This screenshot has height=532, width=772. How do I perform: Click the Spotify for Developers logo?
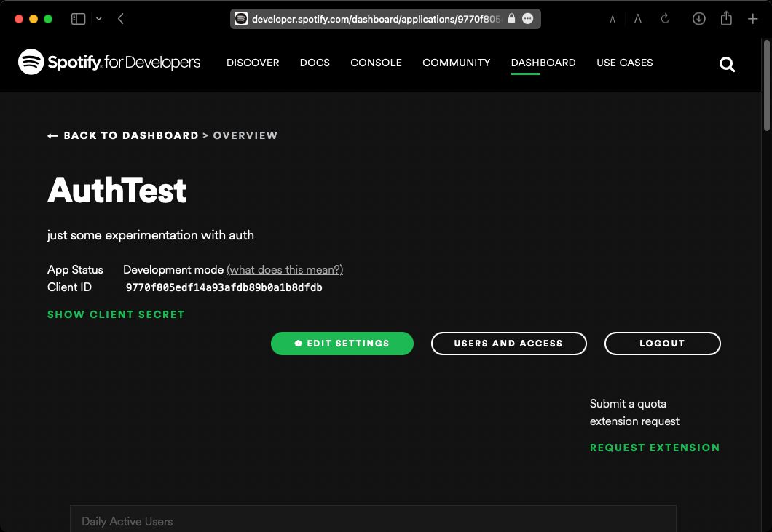click(109, 63)
